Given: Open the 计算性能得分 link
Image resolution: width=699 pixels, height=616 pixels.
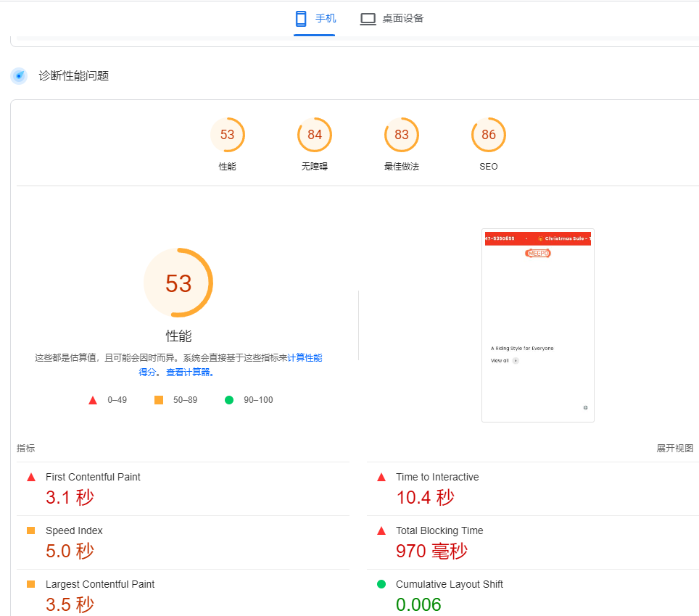Looking at the screenshot, I should (x=305, y=358).
